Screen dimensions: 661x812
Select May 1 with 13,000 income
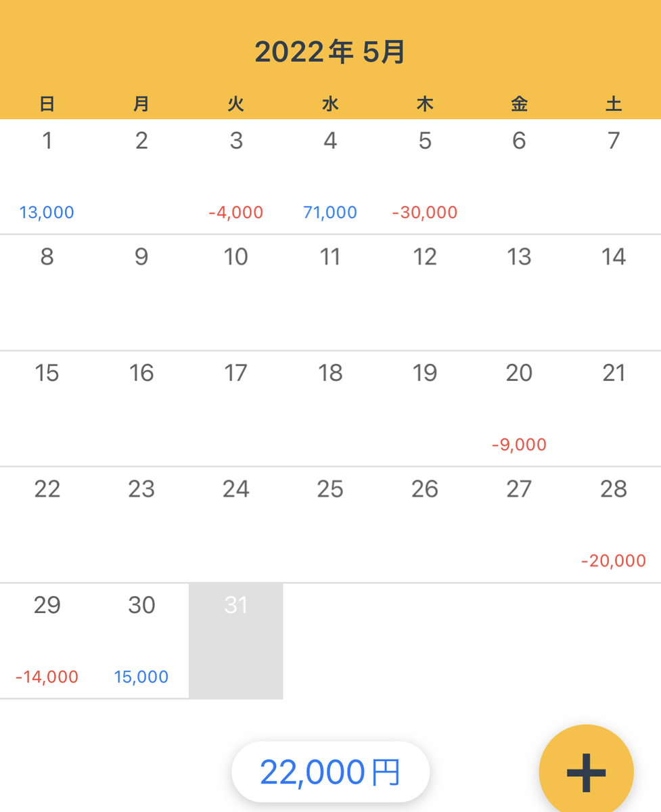point(47,177)
